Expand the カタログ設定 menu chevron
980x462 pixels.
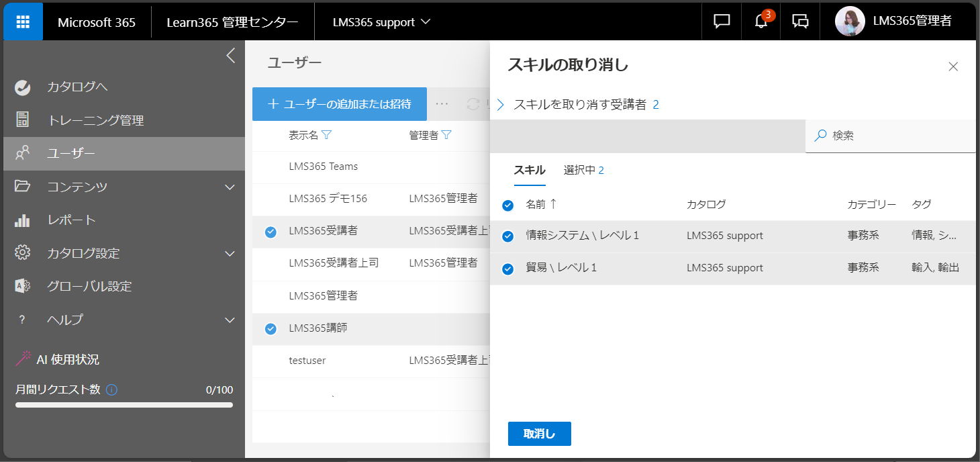pos(230,253)
